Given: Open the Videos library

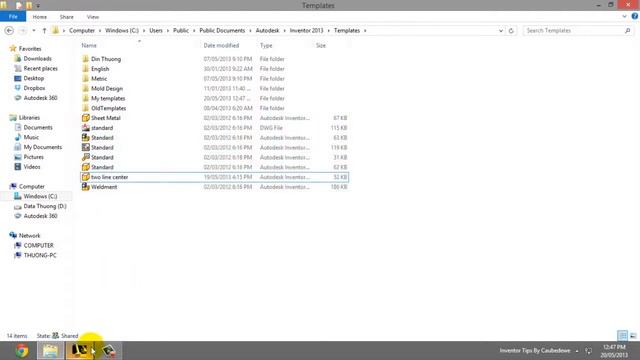Looking at the screenshot, I should point(32,167).
